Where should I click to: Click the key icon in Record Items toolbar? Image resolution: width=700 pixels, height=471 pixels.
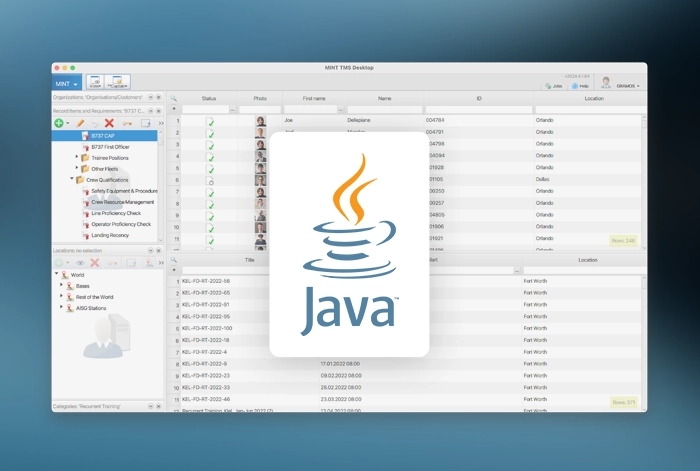(127, 123)
